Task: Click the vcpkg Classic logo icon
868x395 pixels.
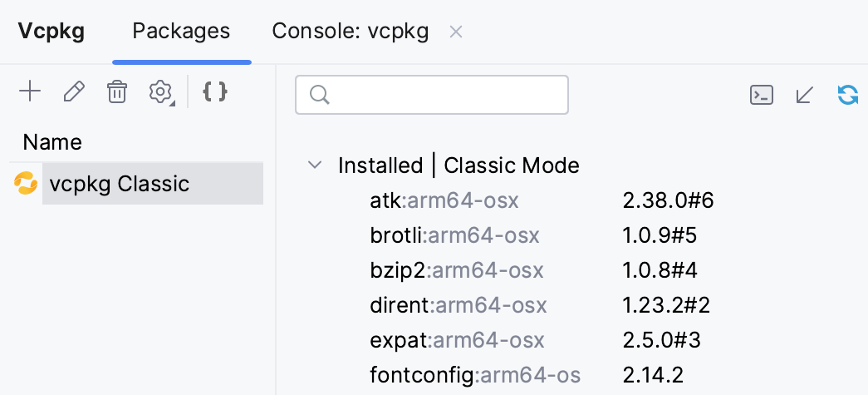Action: (26, 184)
